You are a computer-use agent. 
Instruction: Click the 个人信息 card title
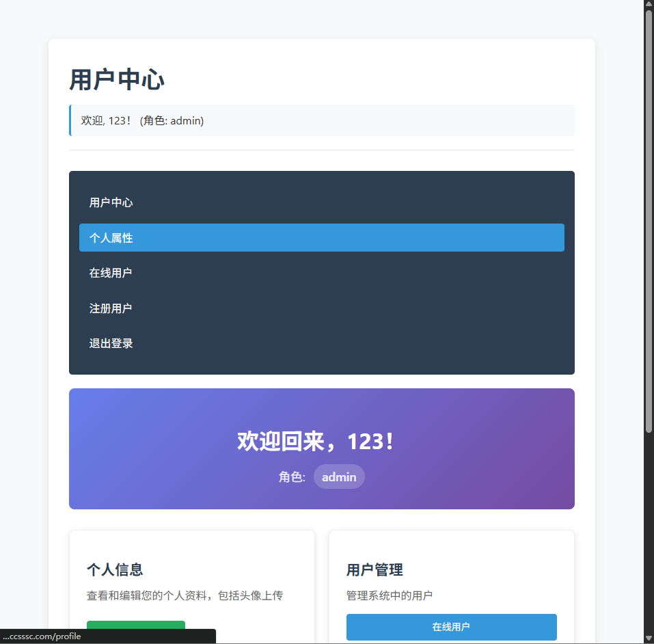115,570
